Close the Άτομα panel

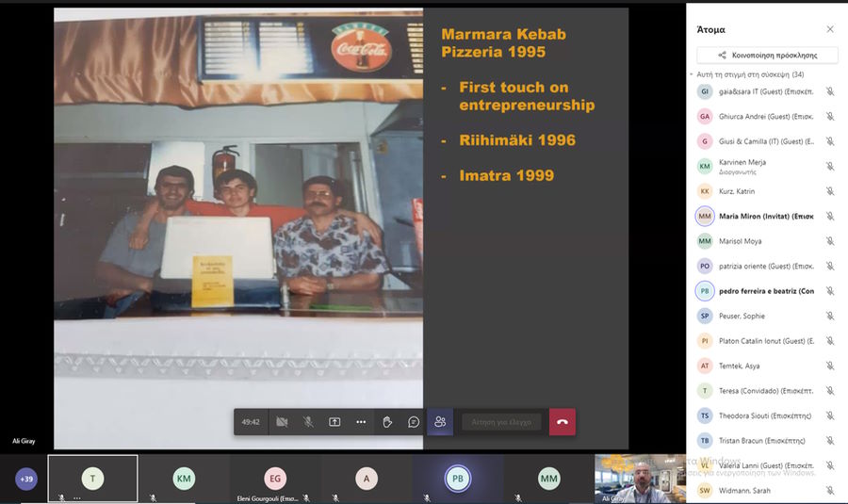point(830,29)
